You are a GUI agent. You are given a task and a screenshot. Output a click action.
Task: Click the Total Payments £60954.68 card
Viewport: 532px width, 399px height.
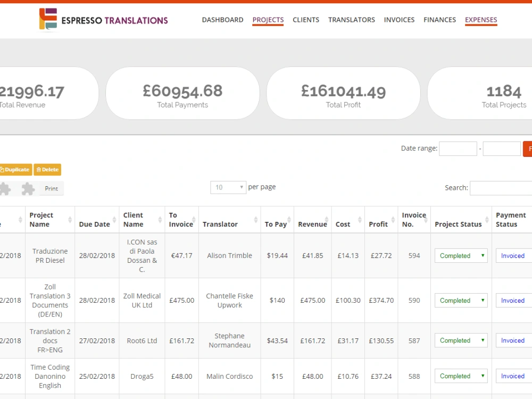coord(182,93)
